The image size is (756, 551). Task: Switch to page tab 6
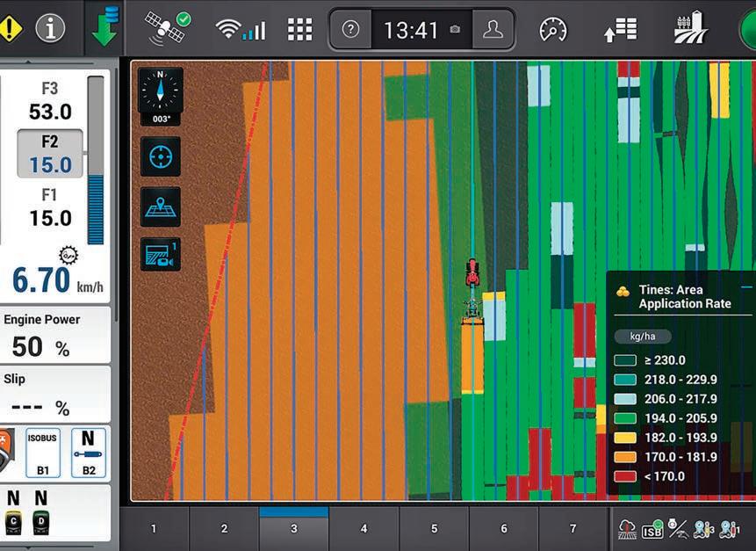point(504,529)
